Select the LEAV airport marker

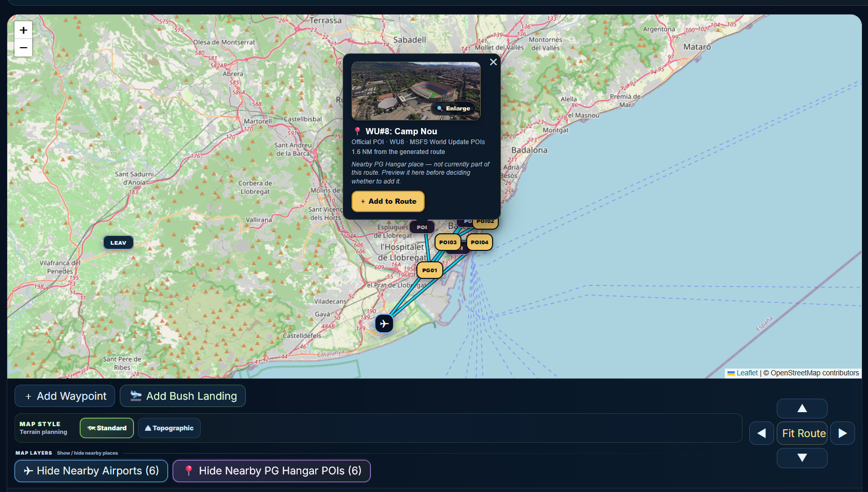(x=118, y=243)
